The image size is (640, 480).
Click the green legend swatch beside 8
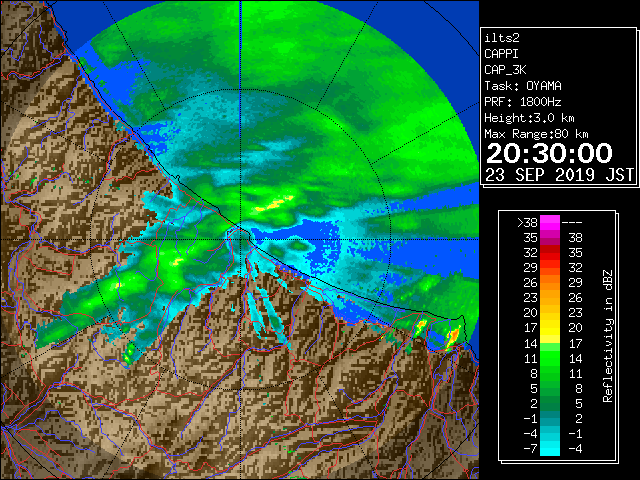pyautogui.click(x=550, y=373)
